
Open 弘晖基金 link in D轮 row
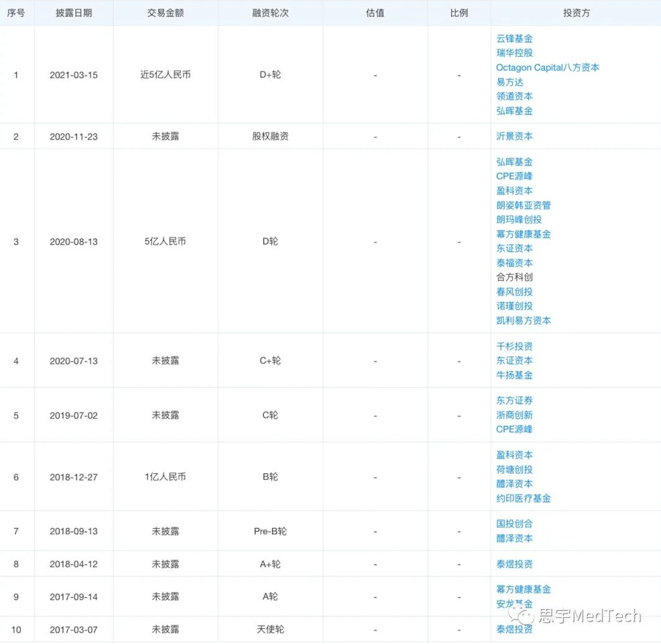pos(514,162)
